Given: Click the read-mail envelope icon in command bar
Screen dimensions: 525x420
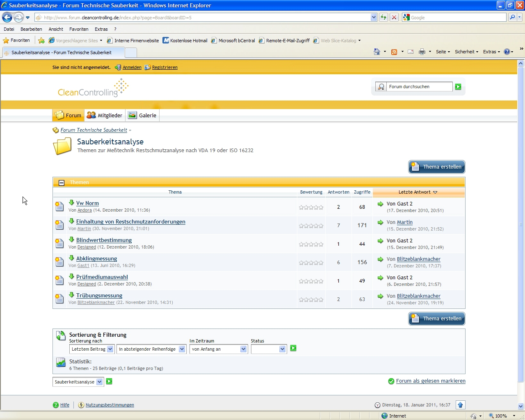Looking at the screenshot, I should tap(411, 52).
